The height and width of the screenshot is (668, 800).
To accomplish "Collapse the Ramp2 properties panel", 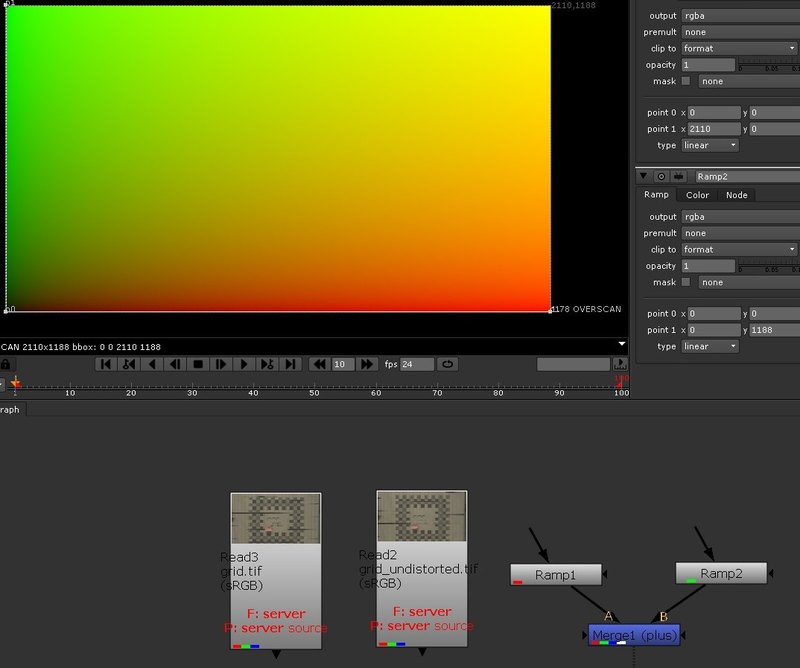I will 644,176.
